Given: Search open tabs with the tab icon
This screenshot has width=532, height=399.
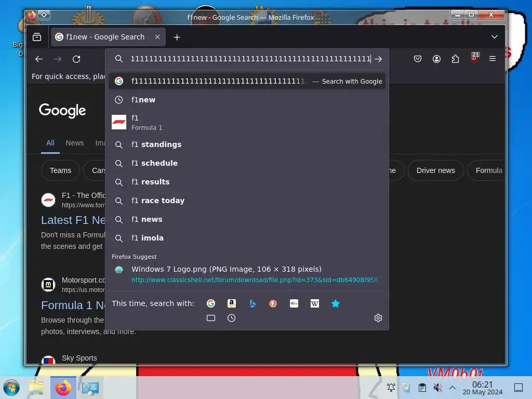Looking at the screenshot, I should click(211, 318).
